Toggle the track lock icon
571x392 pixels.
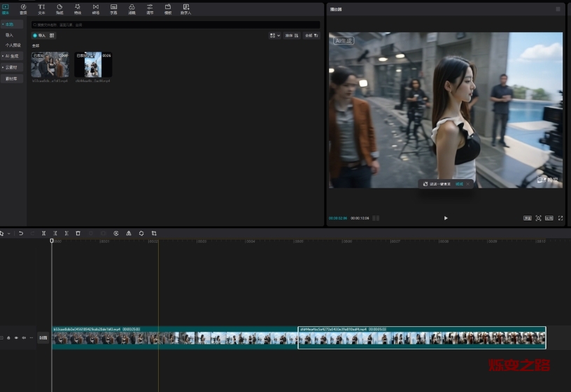tap(8, 337)
